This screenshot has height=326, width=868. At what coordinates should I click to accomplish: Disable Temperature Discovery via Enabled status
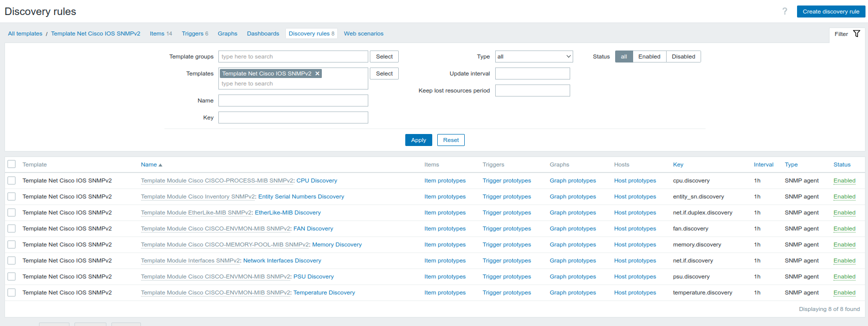[x=844, y=292]
